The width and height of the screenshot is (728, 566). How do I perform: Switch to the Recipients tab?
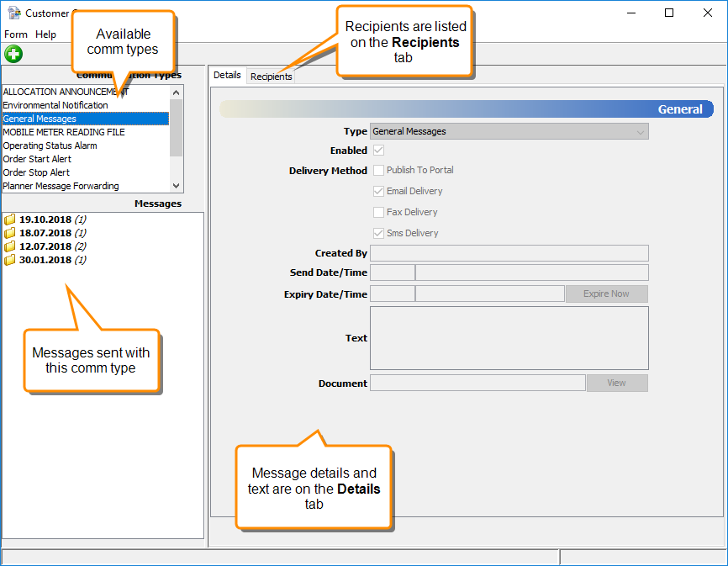point(271,77)
